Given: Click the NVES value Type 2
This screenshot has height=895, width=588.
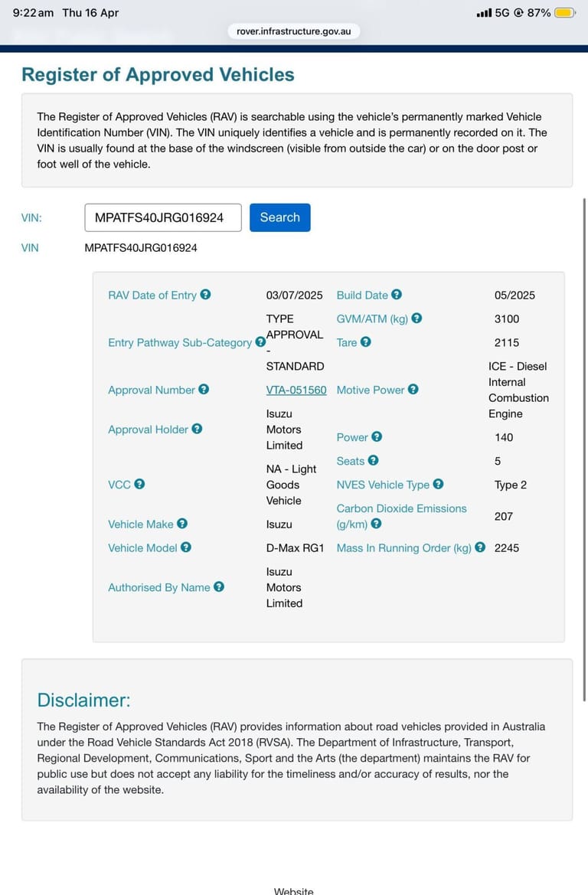Looking at the screenshot, I should [x=511, y=485].
